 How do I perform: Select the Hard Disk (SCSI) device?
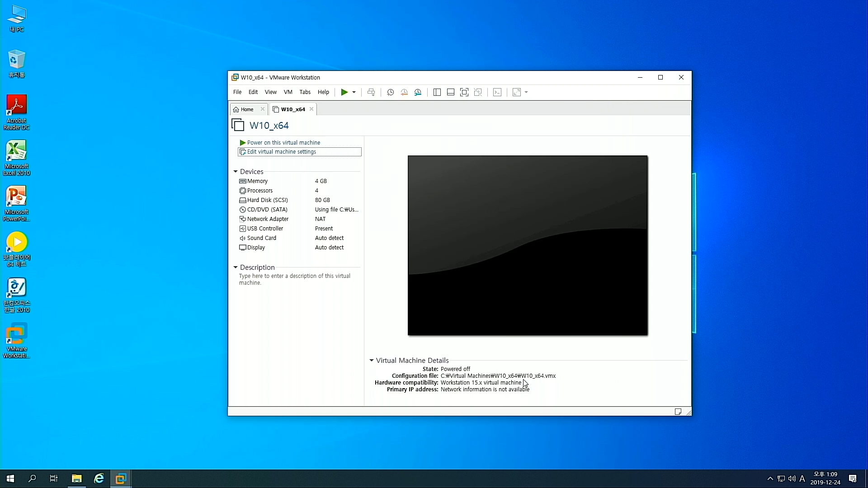point(299,200)
